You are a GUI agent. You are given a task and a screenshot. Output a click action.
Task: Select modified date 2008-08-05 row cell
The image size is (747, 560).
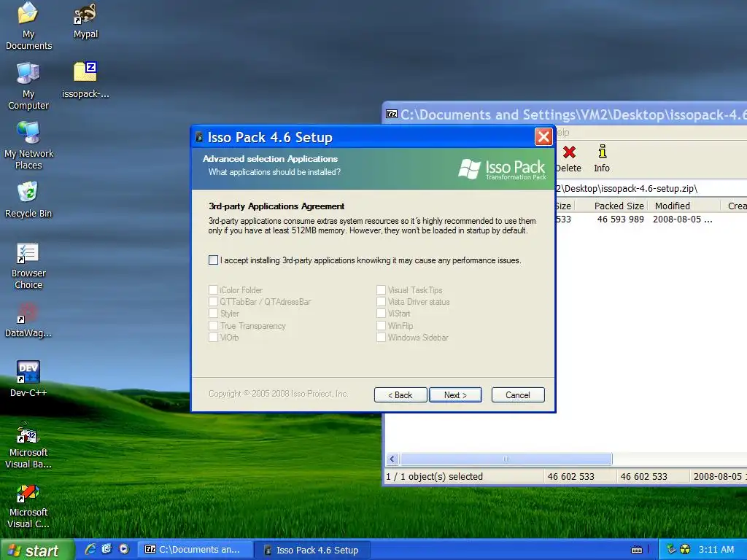pos(682,219)
